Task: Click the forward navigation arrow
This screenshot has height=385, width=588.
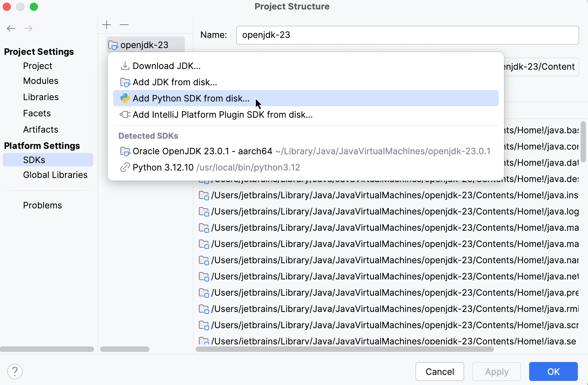Action: [29, 28]
